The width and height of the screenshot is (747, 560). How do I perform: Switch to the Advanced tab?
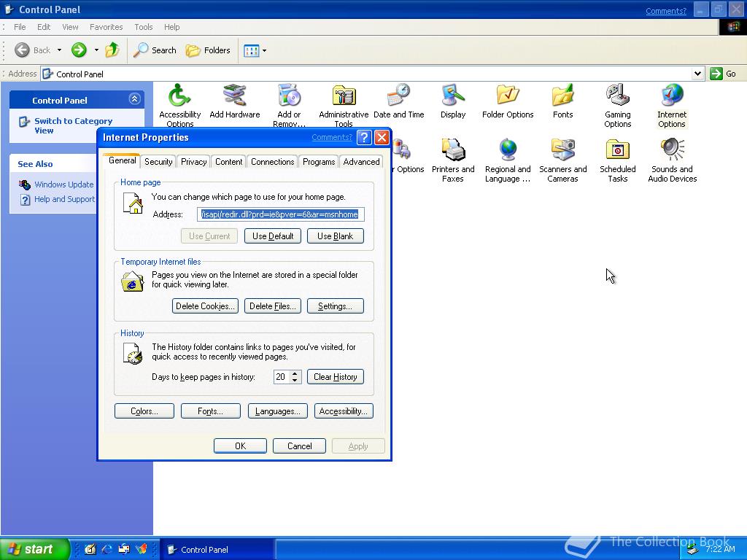[x=362, y=162]
